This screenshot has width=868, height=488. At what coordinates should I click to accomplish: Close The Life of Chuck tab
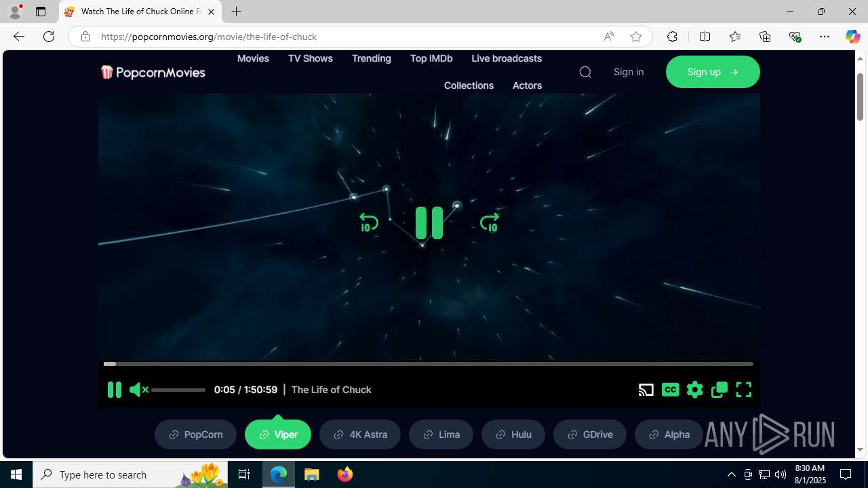[211, 12]
